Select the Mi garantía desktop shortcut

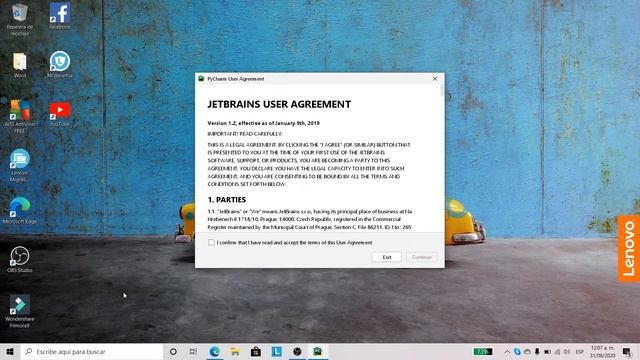(x=60, y=64)
